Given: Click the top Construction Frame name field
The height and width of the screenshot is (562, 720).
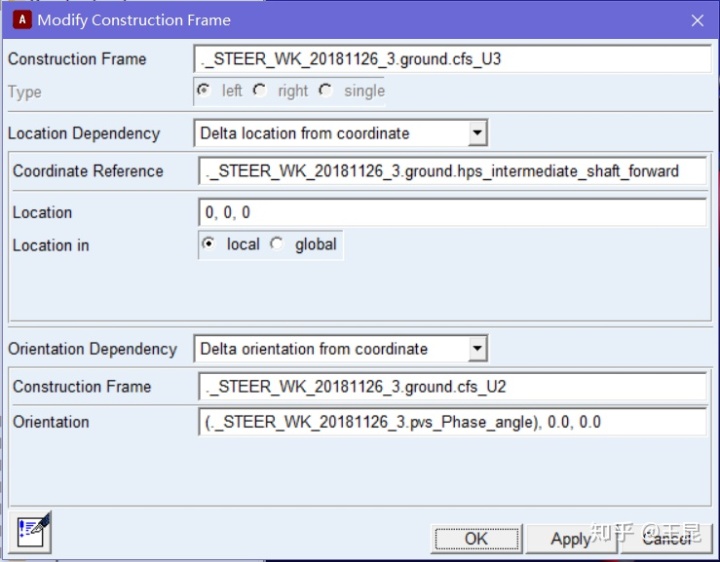Looking at the screenshot, I should pos(450,59).
